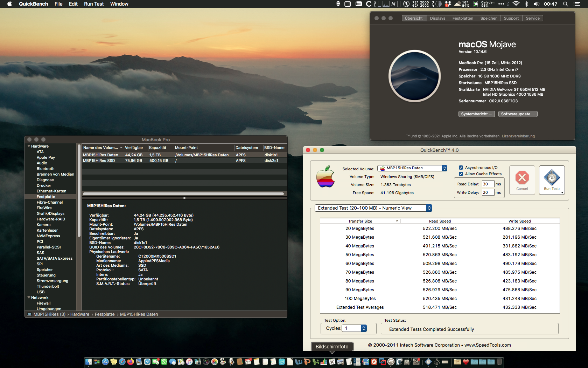Disable the Asynchronous I/O checkbox
This screenshot has width=588, height=368.
pos(461,168)
